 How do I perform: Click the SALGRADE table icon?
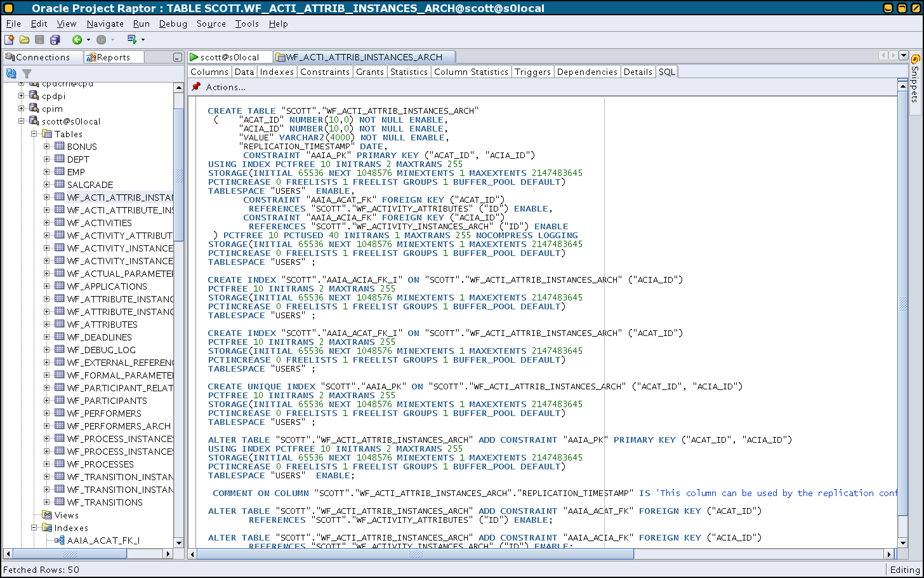pyautogui.click(x=60, y=184)
